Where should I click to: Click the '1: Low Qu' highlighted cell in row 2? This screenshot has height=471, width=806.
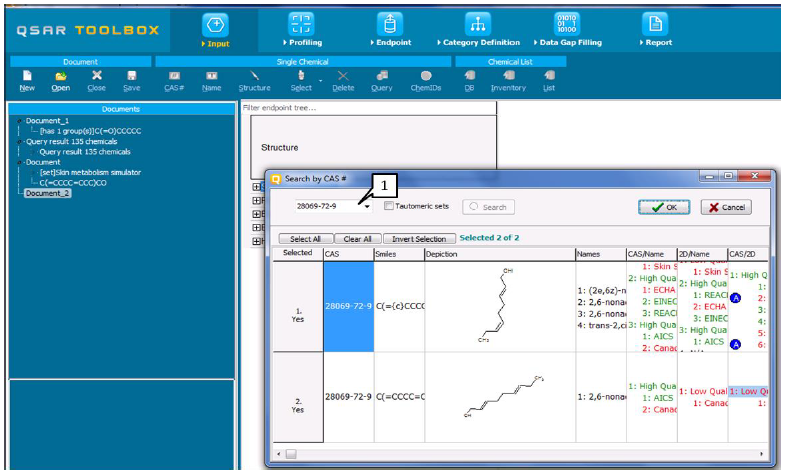point(748,391)
